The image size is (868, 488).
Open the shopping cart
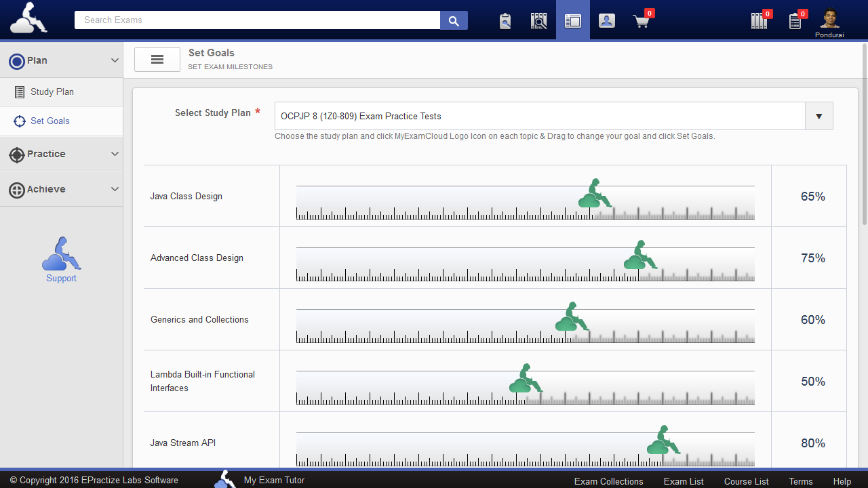tap(640, 20)
